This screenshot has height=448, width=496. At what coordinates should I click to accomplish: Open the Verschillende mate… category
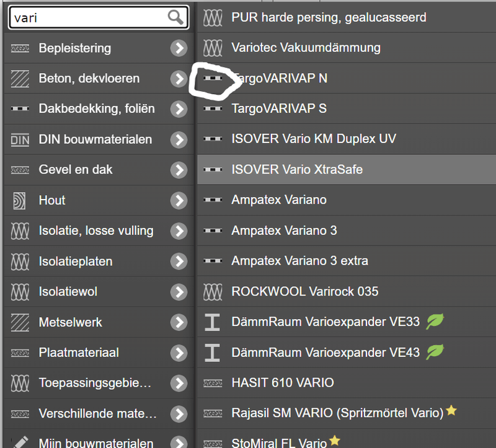point(99,413)
